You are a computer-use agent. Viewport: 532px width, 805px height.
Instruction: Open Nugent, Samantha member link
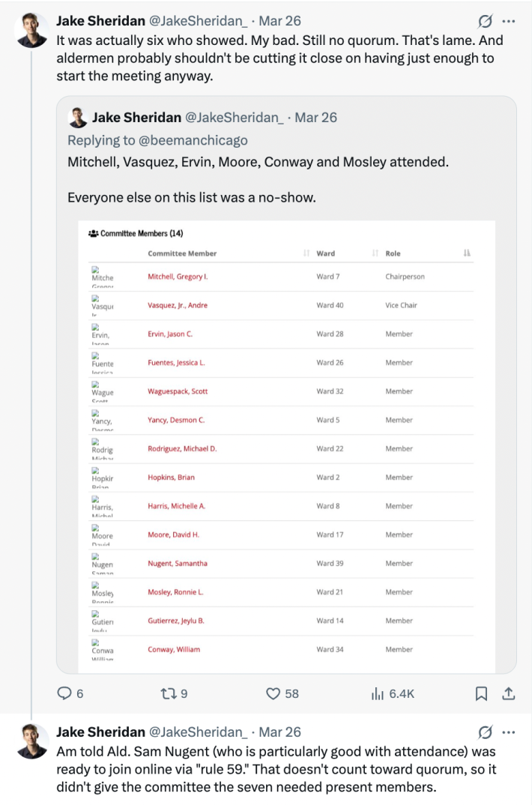(178, 563)
